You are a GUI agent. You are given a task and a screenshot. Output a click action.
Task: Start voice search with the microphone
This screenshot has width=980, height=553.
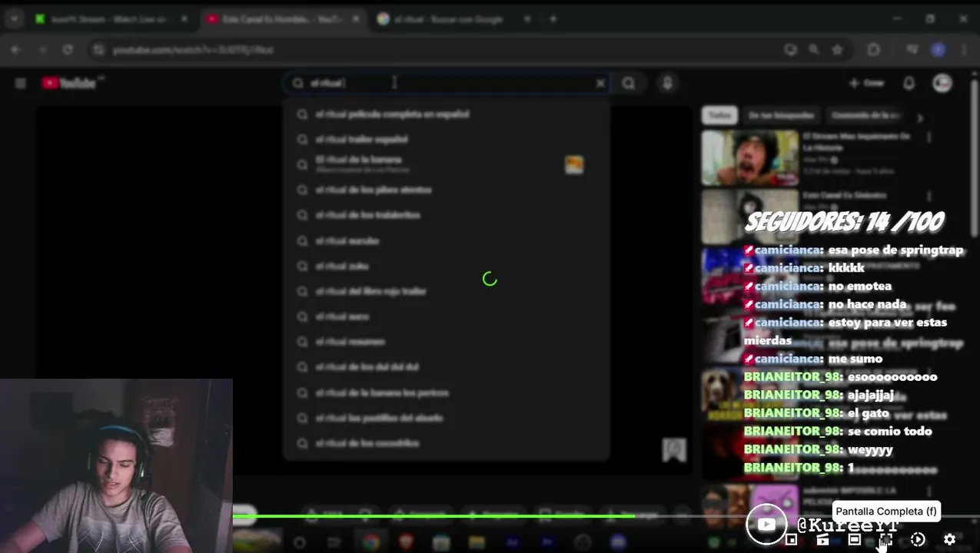tap(667, 83)
